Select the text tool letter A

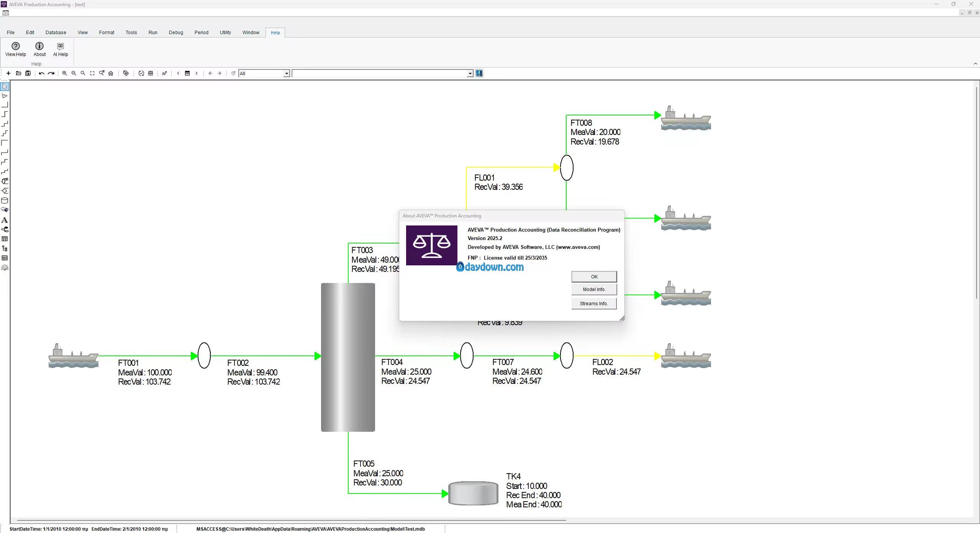tap(5, 220)
